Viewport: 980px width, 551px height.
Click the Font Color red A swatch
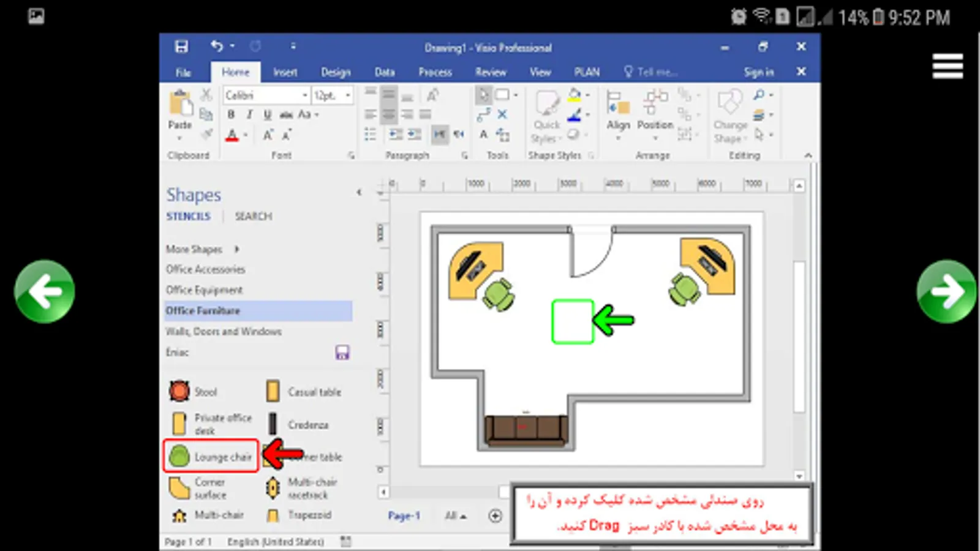click(232, 135)
